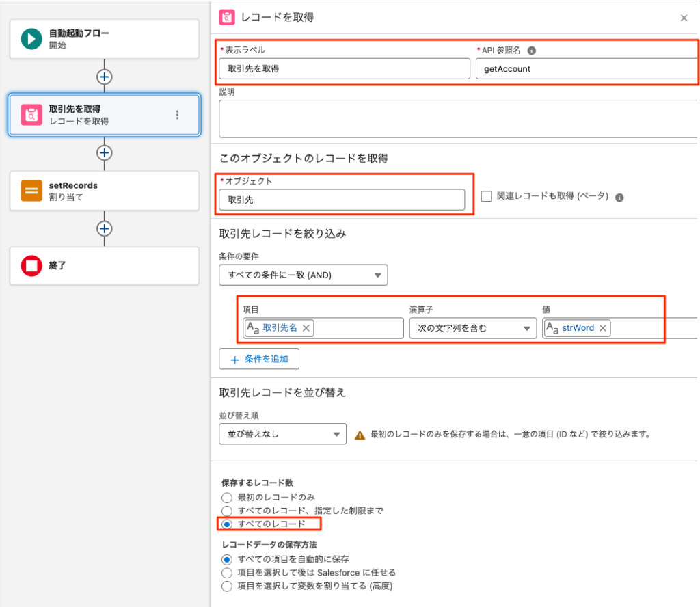Open the 条件の要件 AND dropdown
The image size is (700, 607).
click(303, 275)
